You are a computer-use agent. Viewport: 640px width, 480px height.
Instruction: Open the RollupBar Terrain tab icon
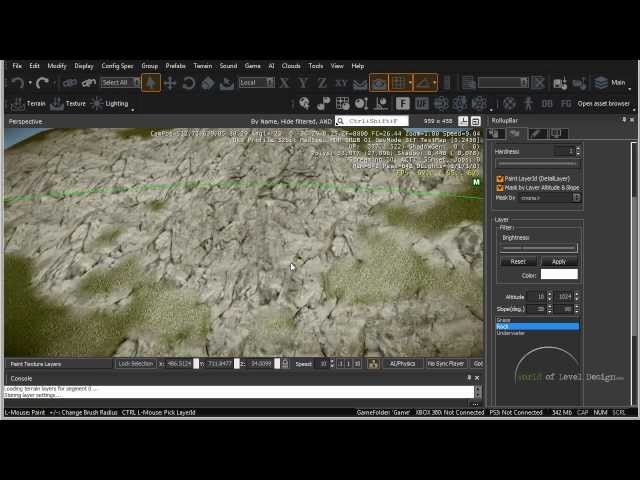click(516, 133)
